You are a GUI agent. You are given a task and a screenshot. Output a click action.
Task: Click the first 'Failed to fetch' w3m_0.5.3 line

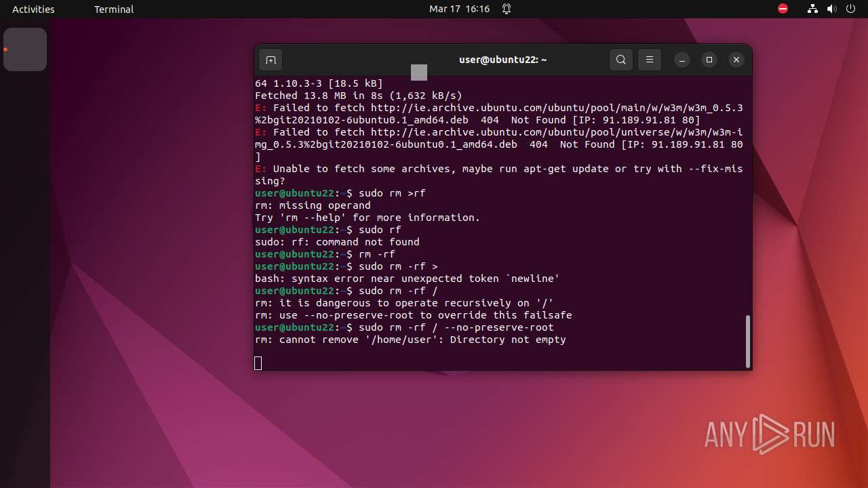pos(499,114)
